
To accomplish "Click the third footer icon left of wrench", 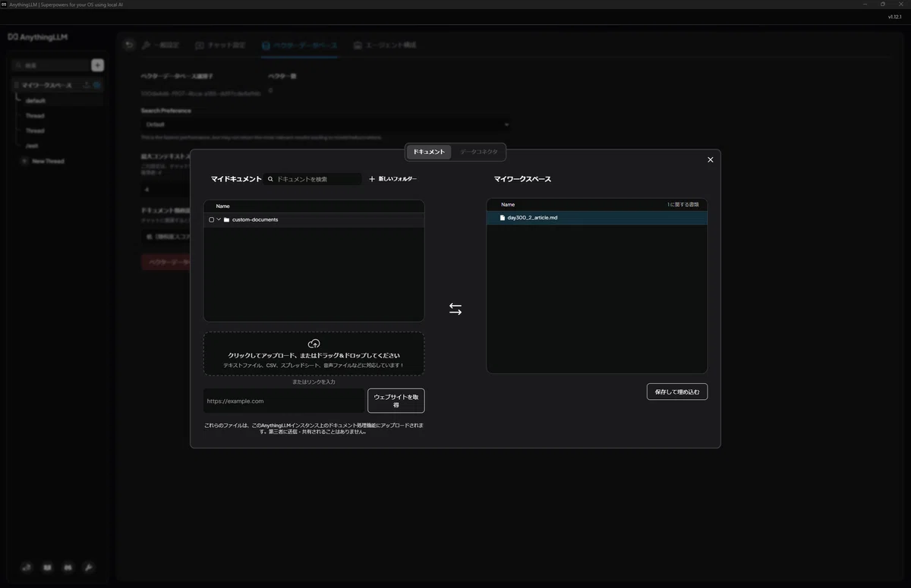I will point(68,567).
